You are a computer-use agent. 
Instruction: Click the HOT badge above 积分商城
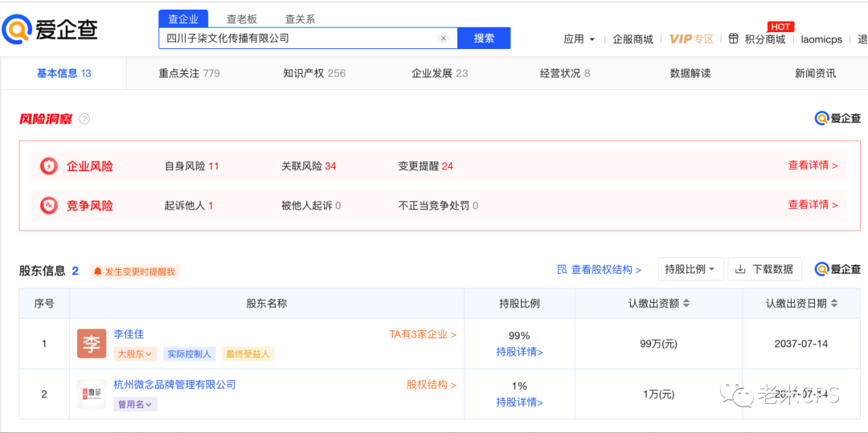[x=780, y=27]
